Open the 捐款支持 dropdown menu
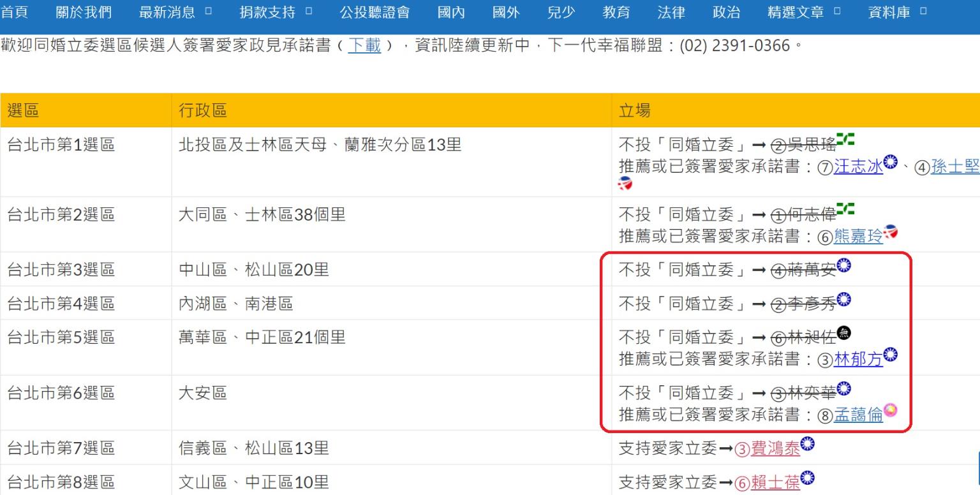The height and width of the screenshot is (495, 980). coord(276,13)
